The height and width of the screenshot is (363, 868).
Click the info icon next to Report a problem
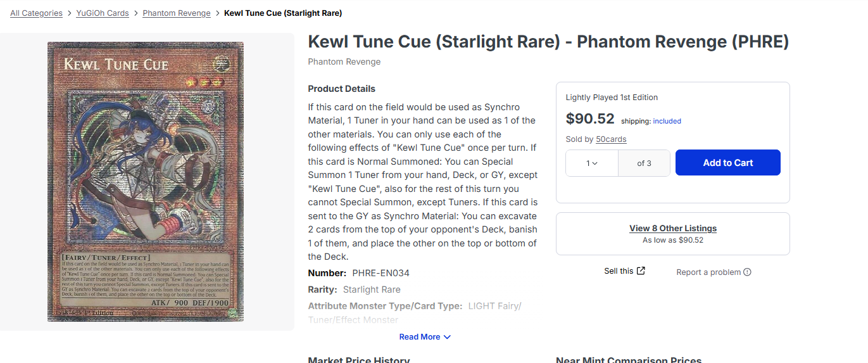(x=747, y=272)
